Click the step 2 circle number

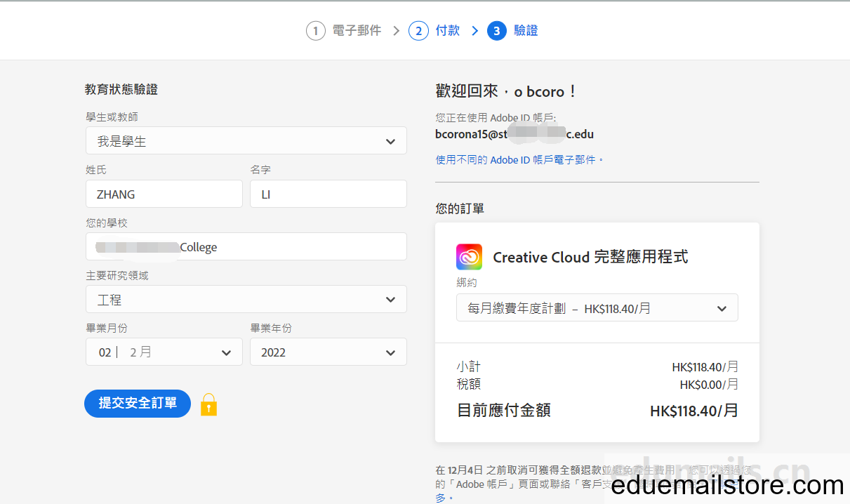[418, 31]
